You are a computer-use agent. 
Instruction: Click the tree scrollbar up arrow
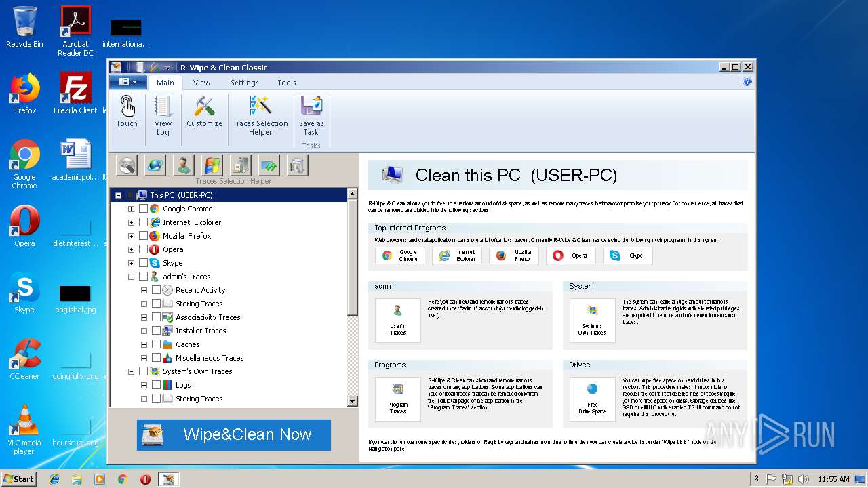tap(352, 194)
